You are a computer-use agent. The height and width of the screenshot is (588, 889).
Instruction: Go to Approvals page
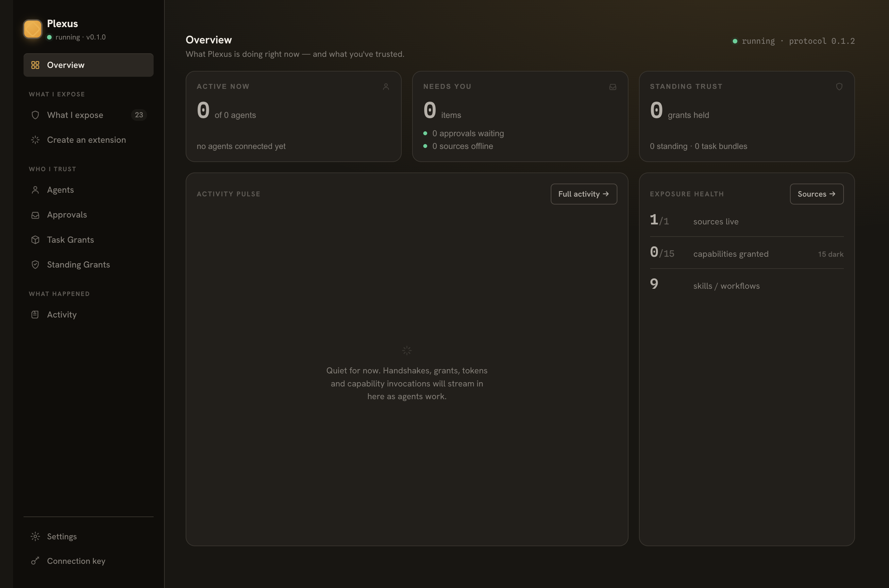point(88,215)
